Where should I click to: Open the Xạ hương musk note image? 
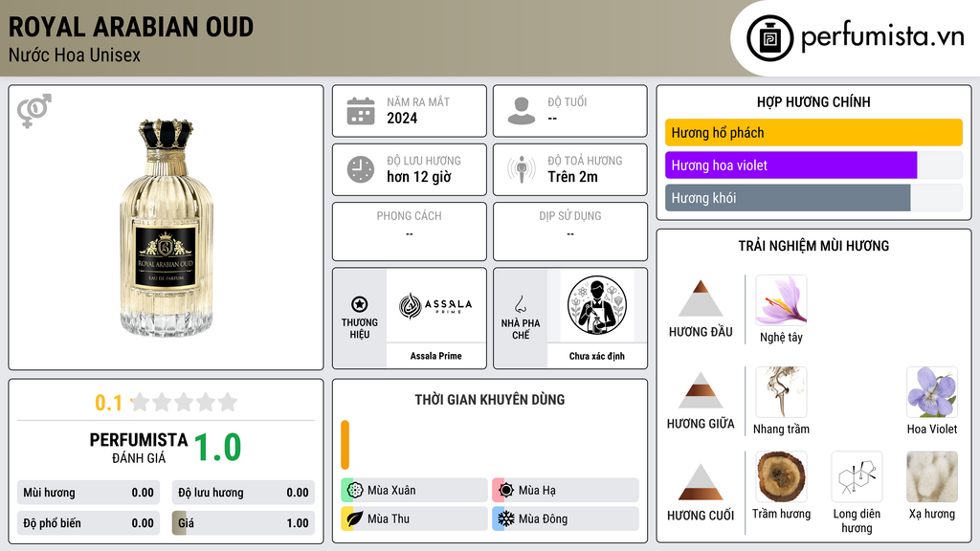point(932,476)
